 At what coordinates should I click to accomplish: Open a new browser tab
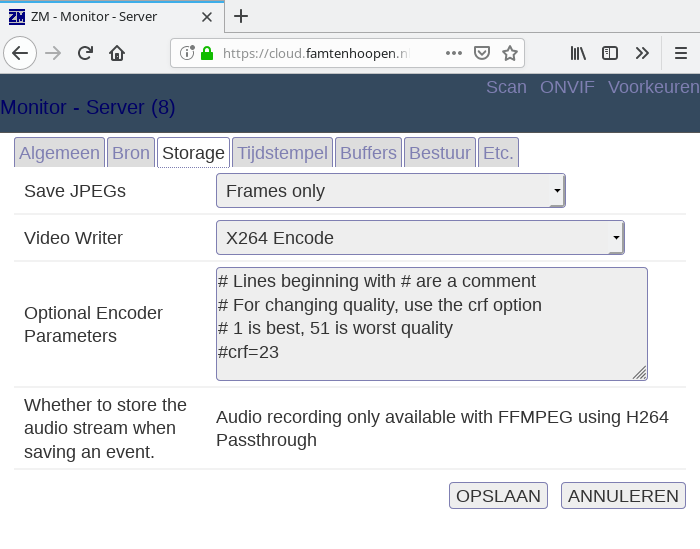241,15
